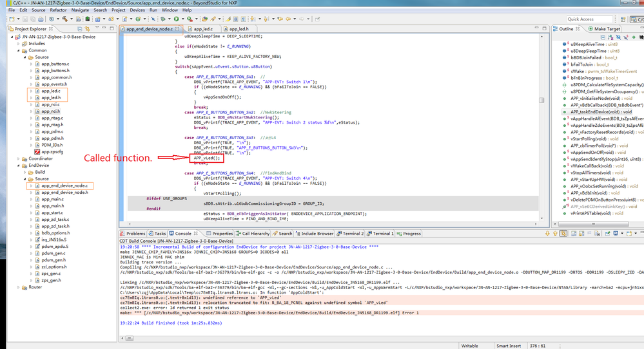Screen dimensions: 644x349
Task: Click Last Edit Location arrow icon
Action: 280,19
